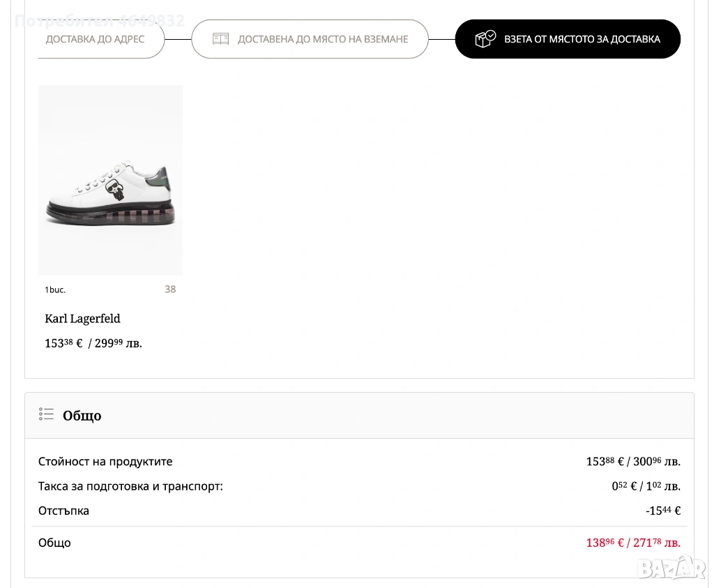Click the 'Отстъпка' discount row label
714x588 pixels.
tap(63, 511)
